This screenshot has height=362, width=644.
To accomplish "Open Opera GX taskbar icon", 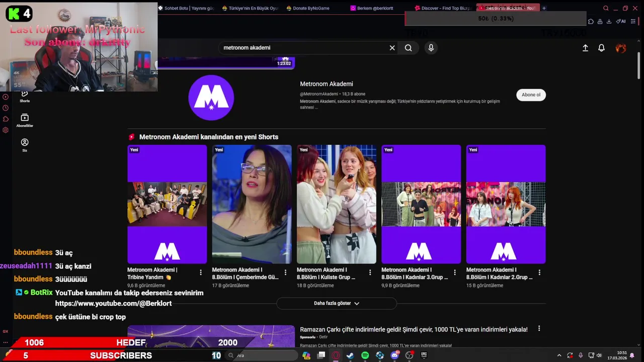I will pos(336,355).
